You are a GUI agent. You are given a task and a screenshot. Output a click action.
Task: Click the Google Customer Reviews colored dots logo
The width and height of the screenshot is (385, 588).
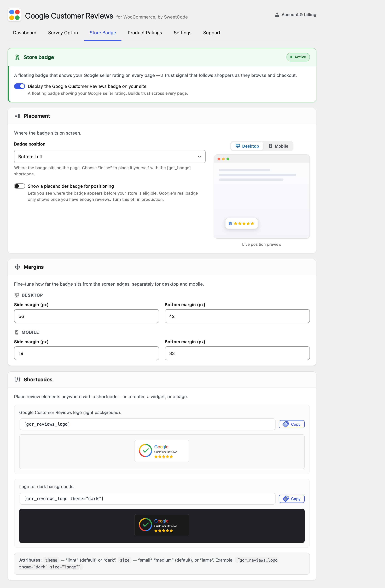14,15
